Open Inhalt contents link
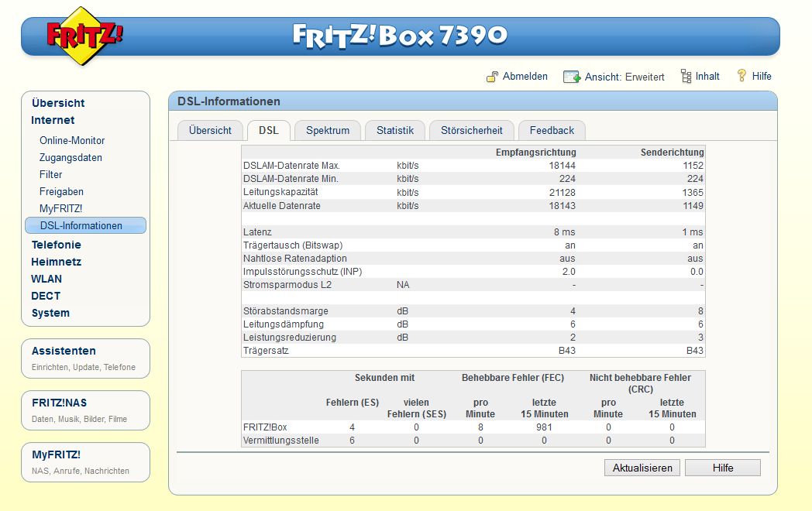 coord(707,76)
